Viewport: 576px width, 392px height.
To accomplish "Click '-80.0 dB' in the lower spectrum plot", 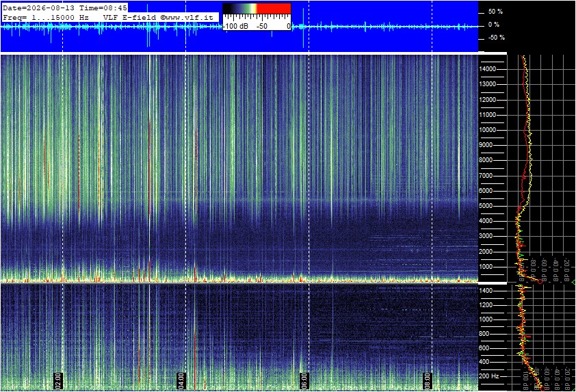I will point(536,379).
